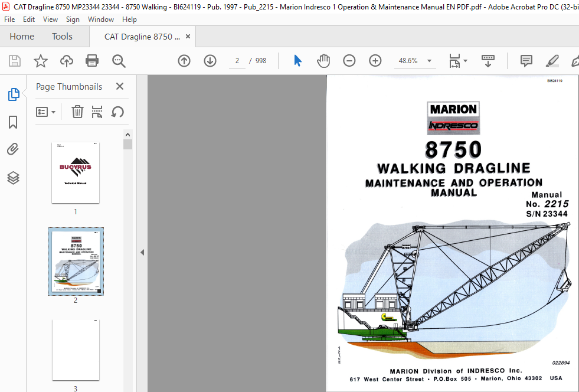579x392 pixels.
Task: Close the Page Thumbnails panel
Action: (x=120, y=86)
